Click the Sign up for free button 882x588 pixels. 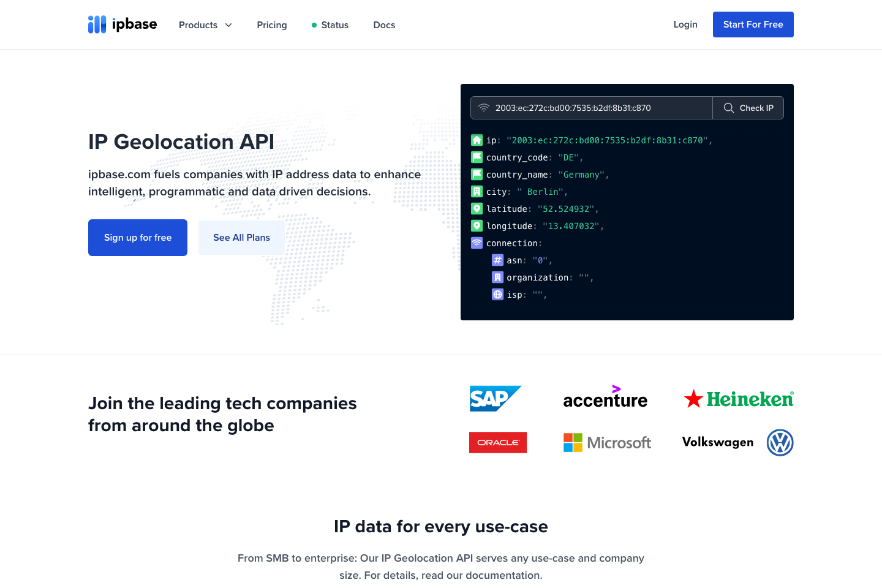coord(137,238)
